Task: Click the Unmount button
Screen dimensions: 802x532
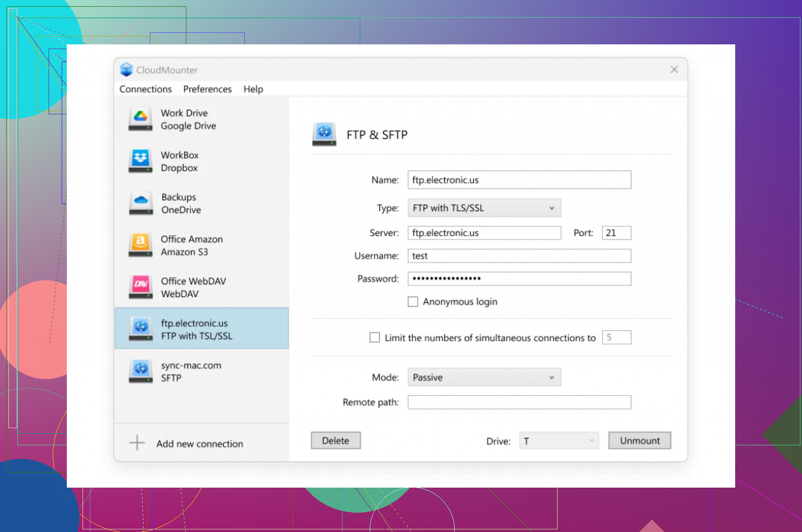Action: pyautogui.click(x=639, y=441)
